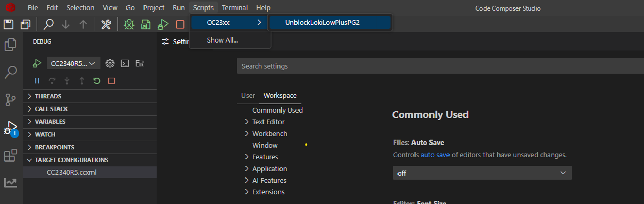
Task: Select the CC2340R5.ccxml target configuration
Action: pos(90,172)
